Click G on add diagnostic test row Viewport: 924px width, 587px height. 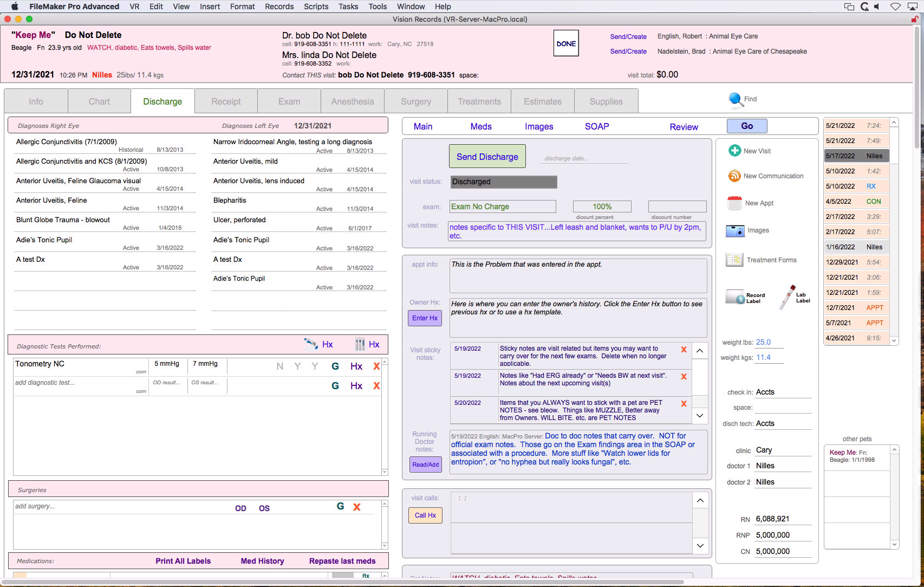pos(335,386)
